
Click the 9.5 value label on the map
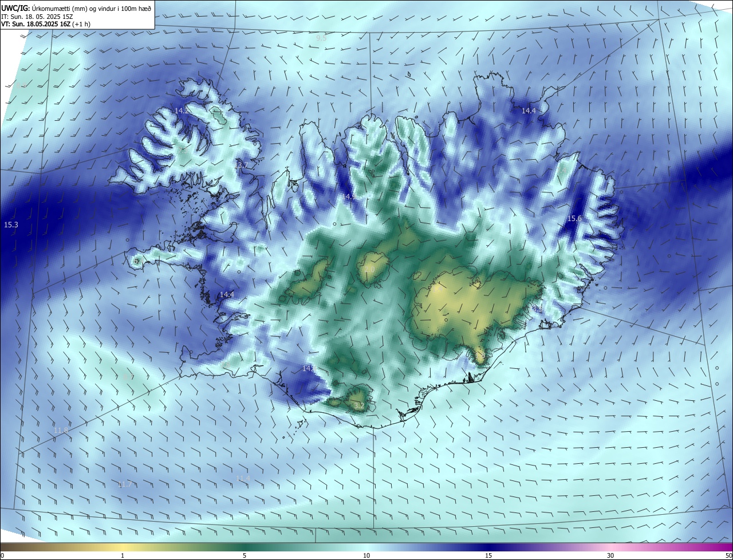click(x=321, y=38)
